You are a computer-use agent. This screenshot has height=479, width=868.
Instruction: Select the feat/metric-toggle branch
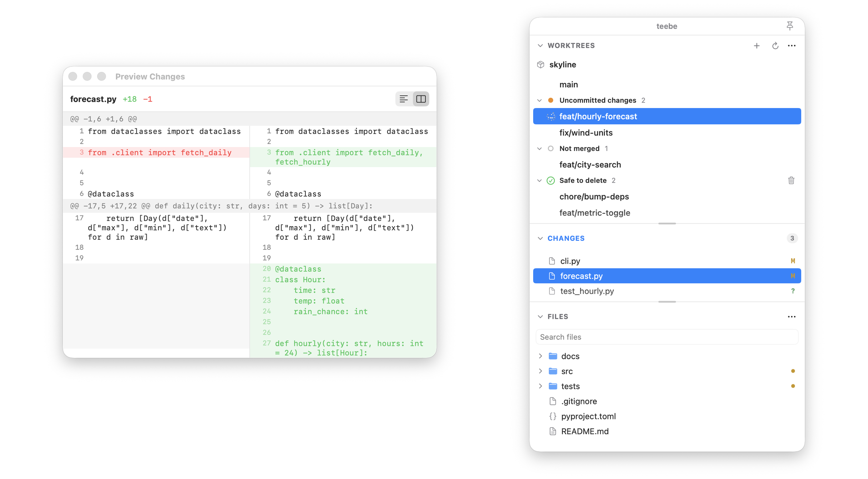click(x=667, y=213)
